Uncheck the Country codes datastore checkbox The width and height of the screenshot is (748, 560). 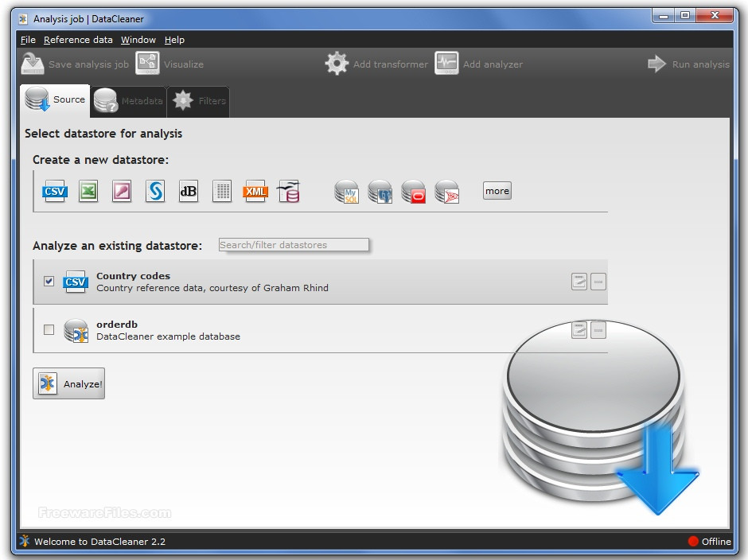49,281
